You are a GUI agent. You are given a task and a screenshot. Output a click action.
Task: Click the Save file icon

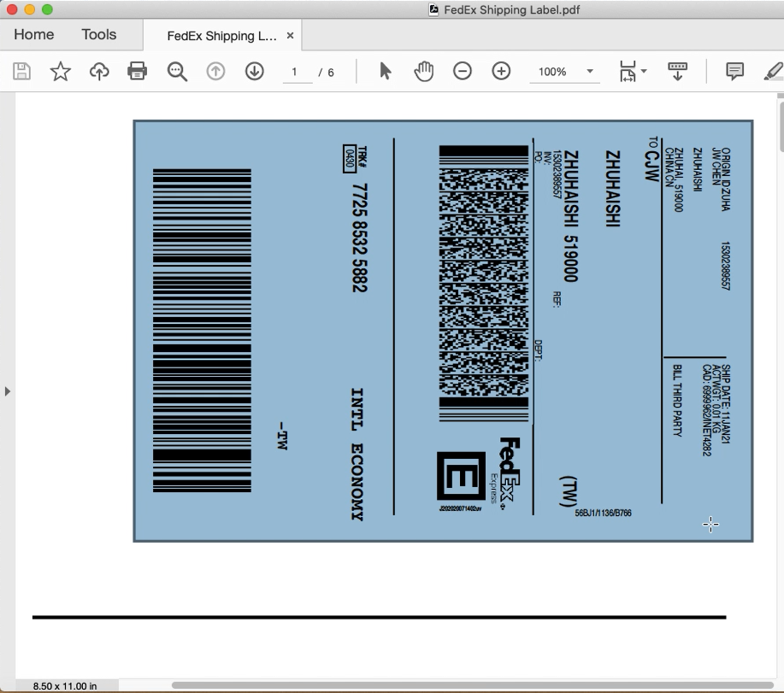[21, 72]
